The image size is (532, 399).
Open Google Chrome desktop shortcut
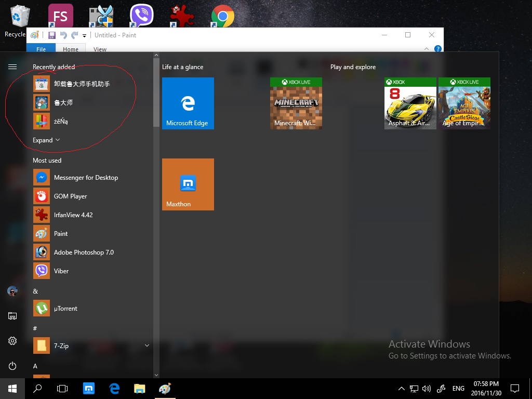(222, 16)
